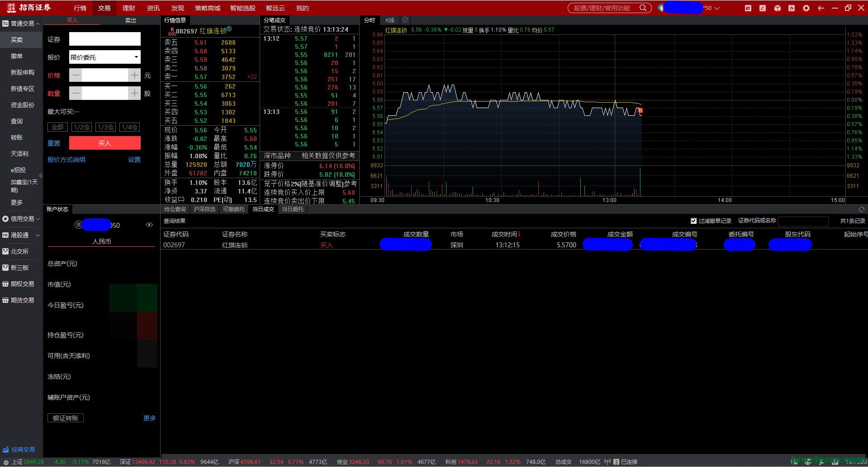Open the 限价委托 order type dropdown
The image size is (868, 467).
104,57
